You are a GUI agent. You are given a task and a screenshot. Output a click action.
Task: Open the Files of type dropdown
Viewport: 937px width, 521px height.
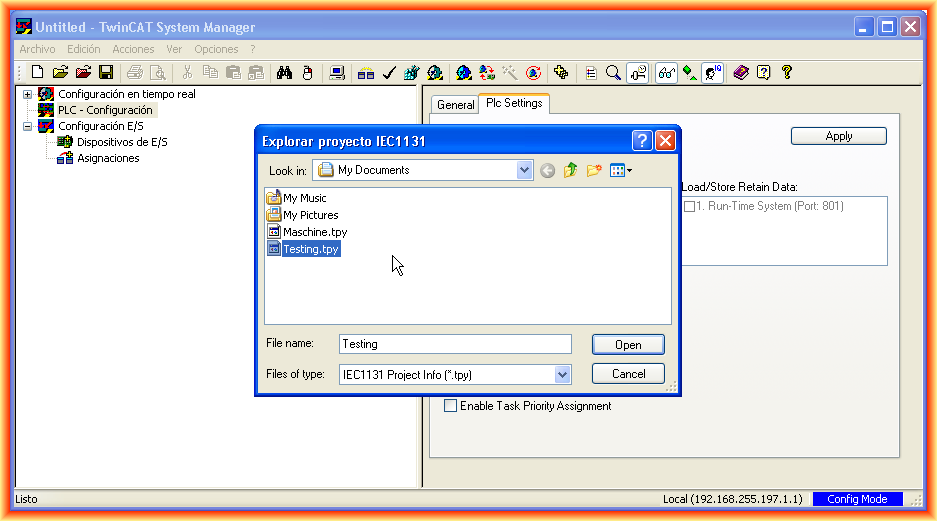(562, 374)
